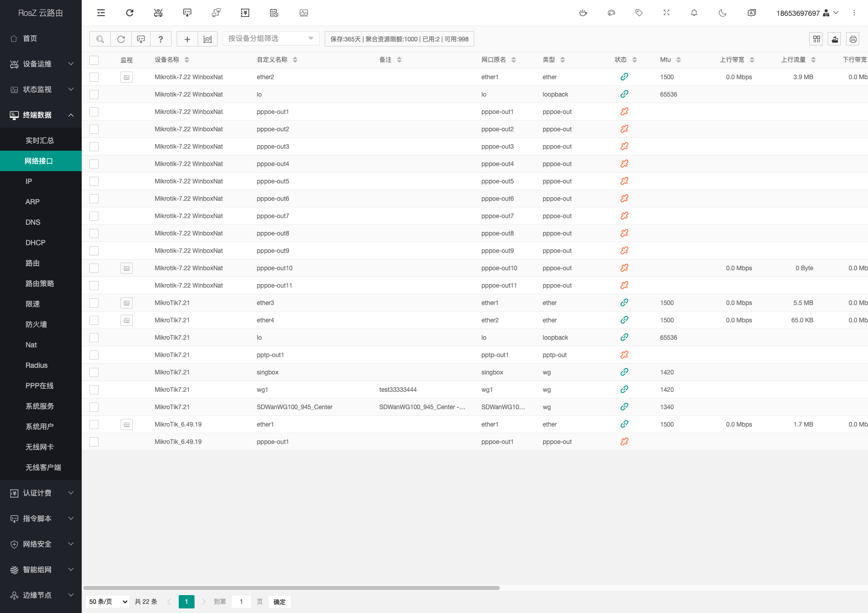Viewport: 868px width, 613px height.
Task: Select the checkbox for the singbox row
Action: point(94,372)
